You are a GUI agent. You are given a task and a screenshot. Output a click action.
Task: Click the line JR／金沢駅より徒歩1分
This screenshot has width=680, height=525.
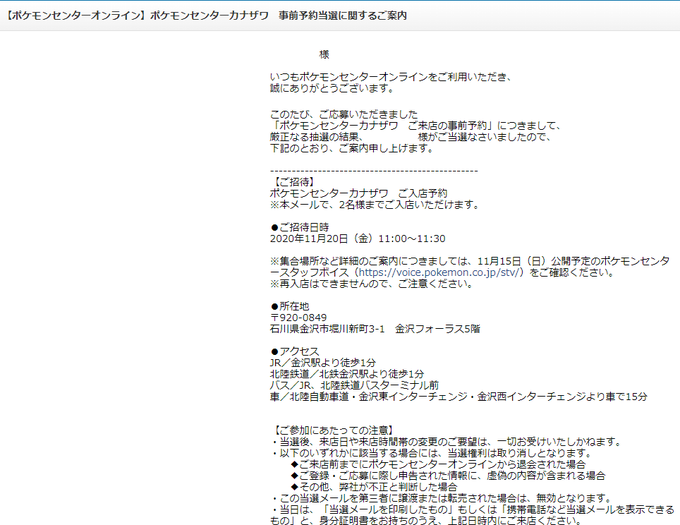coord(323,362)
